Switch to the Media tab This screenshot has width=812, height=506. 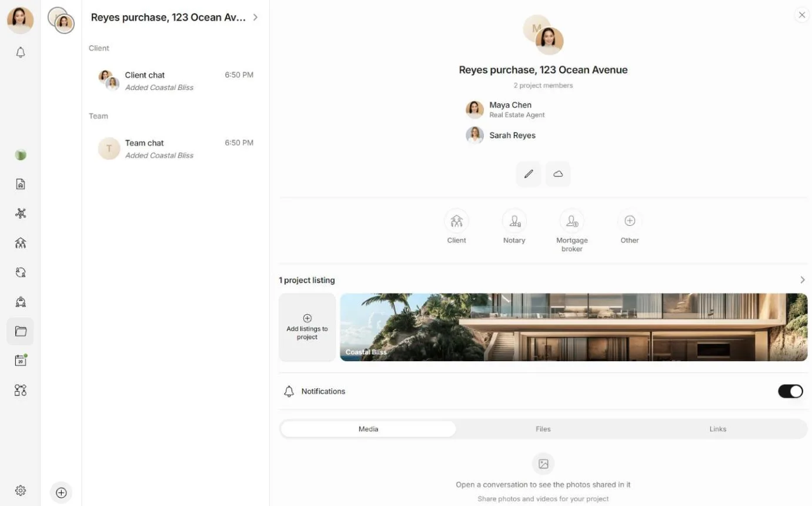(368, 429)
